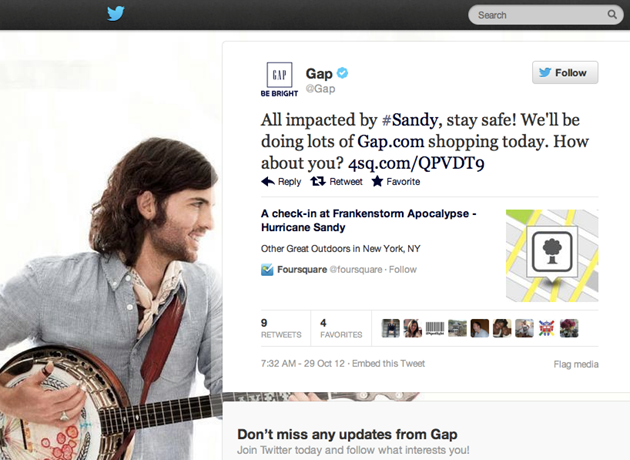
Task: Open the @Gap handle link
Action: tap(320, 88)
